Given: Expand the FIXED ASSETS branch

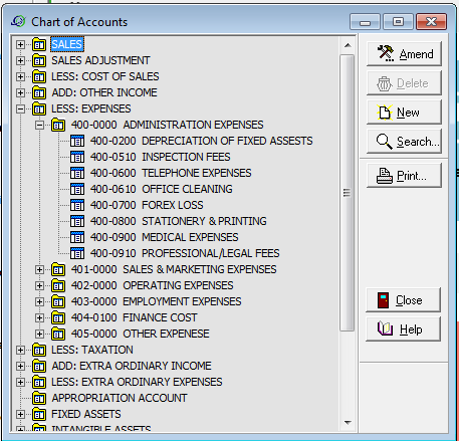Looking at the screenshot, I should (20, 414).
